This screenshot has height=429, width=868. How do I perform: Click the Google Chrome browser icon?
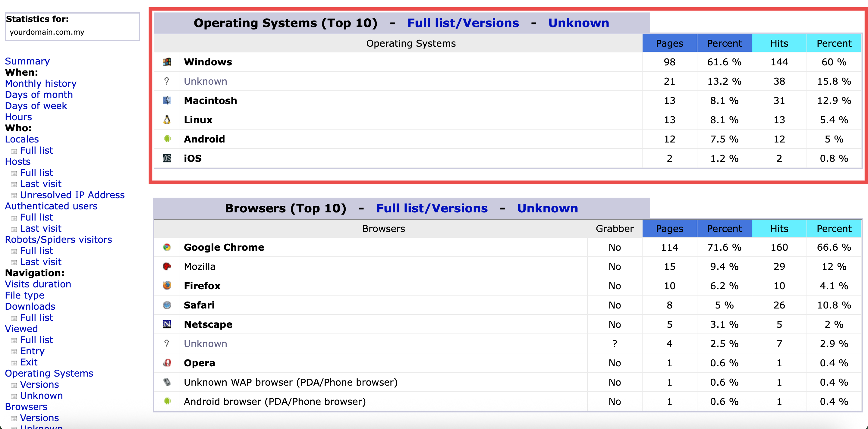pyautogui.click(x=167, y=247)
